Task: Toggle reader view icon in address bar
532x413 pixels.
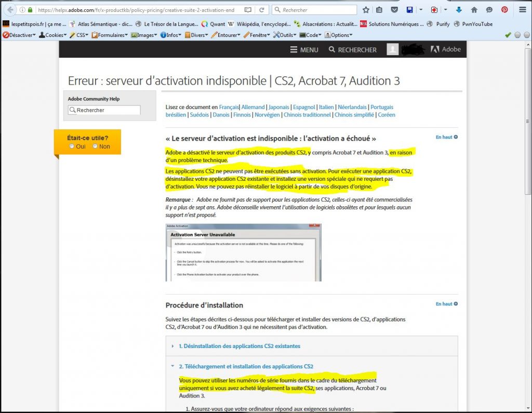Action: coord(248,10)
